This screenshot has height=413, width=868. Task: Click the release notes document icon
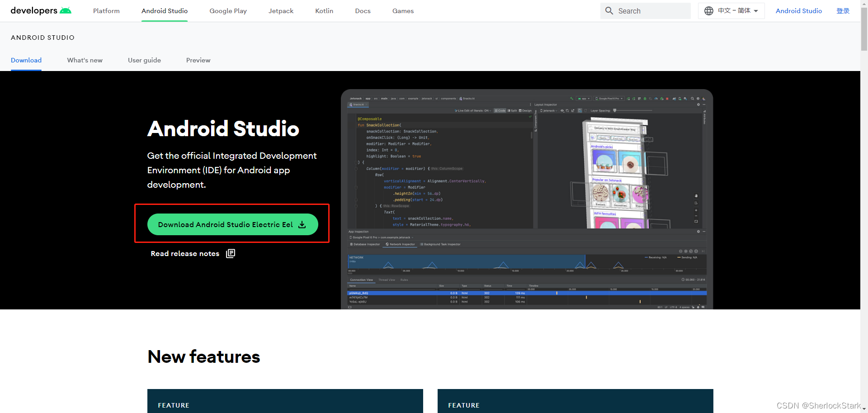[x=231, y=253]
